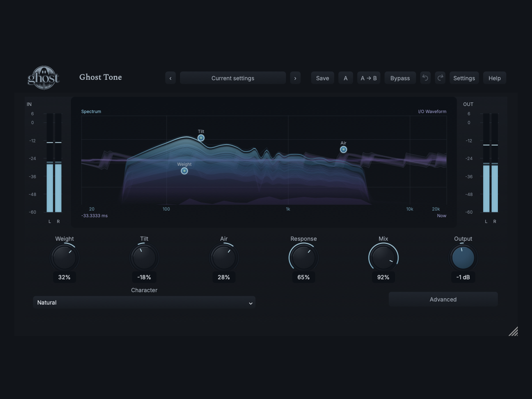Open Settings
This screenshot has height=399, width=532.
(464, 78)
